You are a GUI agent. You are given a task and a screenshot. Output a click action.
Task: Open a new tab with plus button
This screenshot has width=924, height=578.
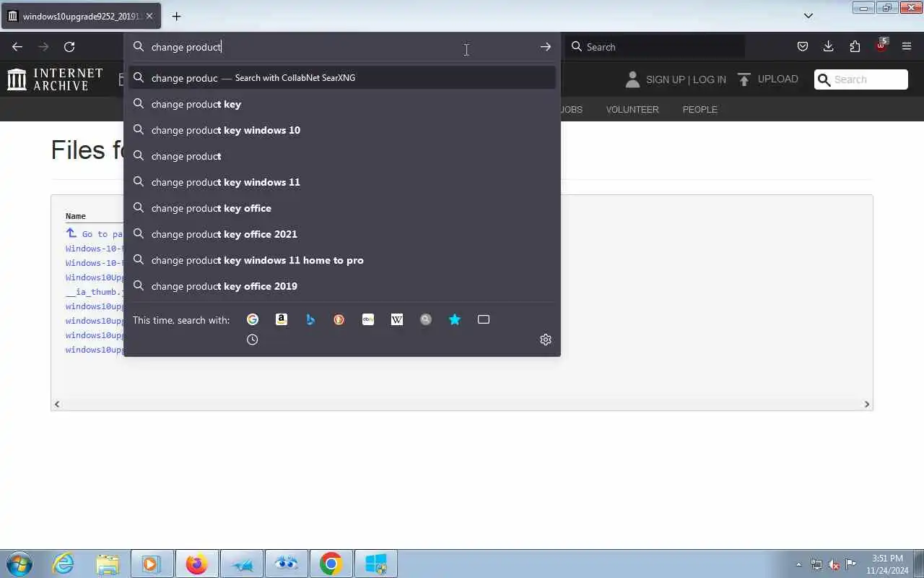176,16
